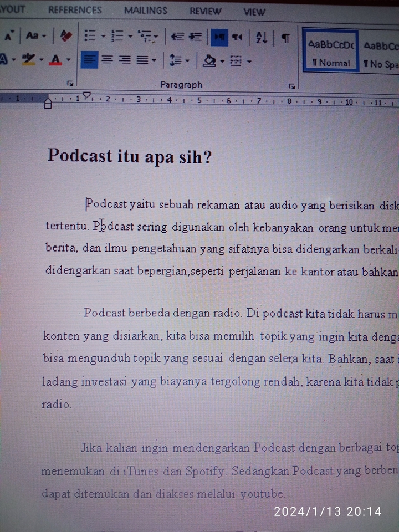The image size is (399, 532).
Task: Increase the paragraph indent
Action: [195, 37]
